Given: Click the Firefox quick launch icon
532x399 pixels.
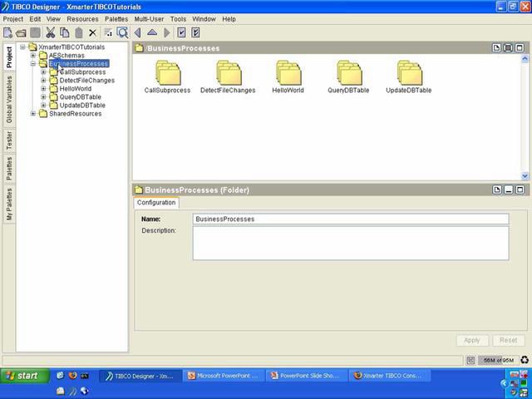Looking at the screenshot, I should pyautogui.click(x=72, y=376).
